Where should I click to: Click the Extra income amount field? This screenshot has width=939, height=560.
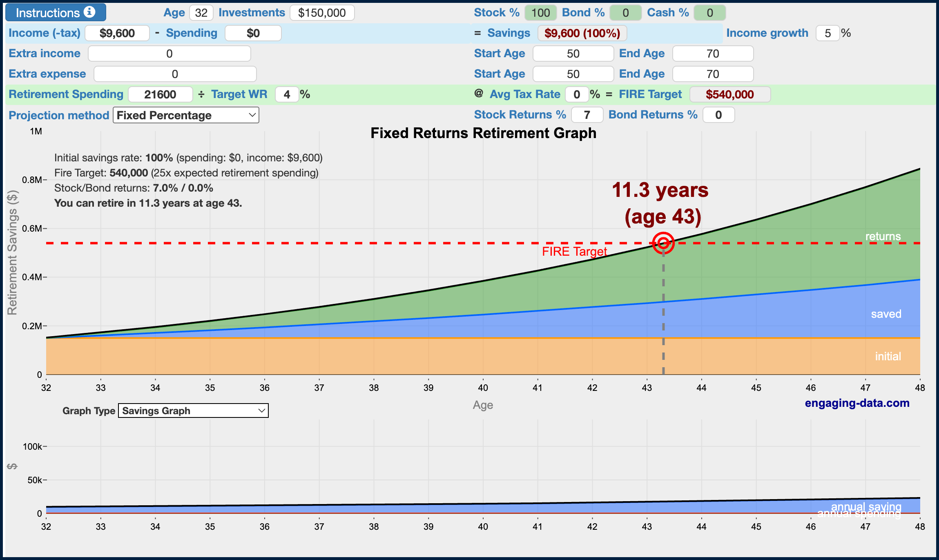(x=170, y=54)
